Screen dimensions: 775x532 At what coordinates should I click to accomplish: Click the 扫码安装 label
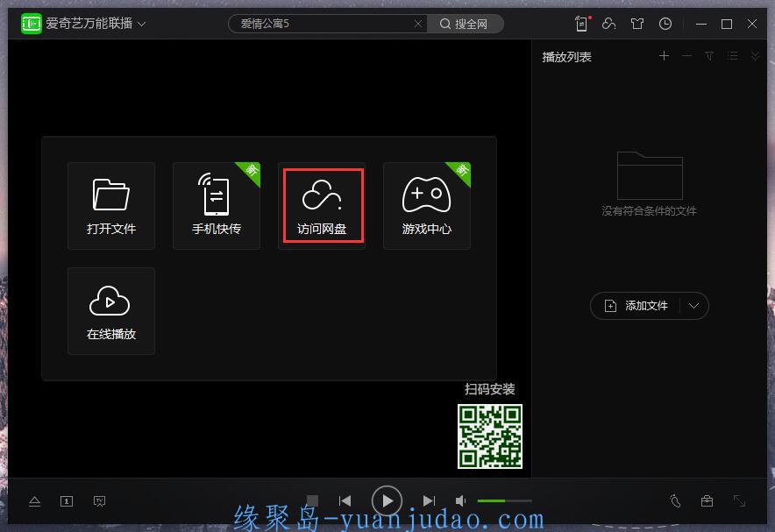coord(490,389)
